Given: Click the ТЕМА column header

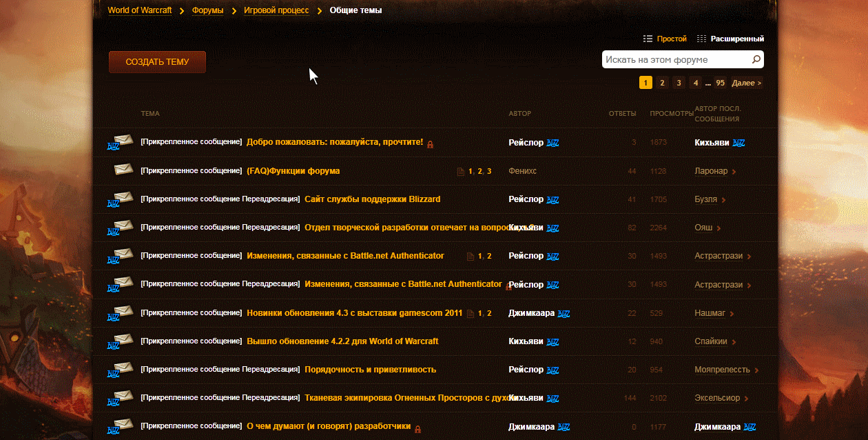Looking at the screenshot, I should coord(150,114).
